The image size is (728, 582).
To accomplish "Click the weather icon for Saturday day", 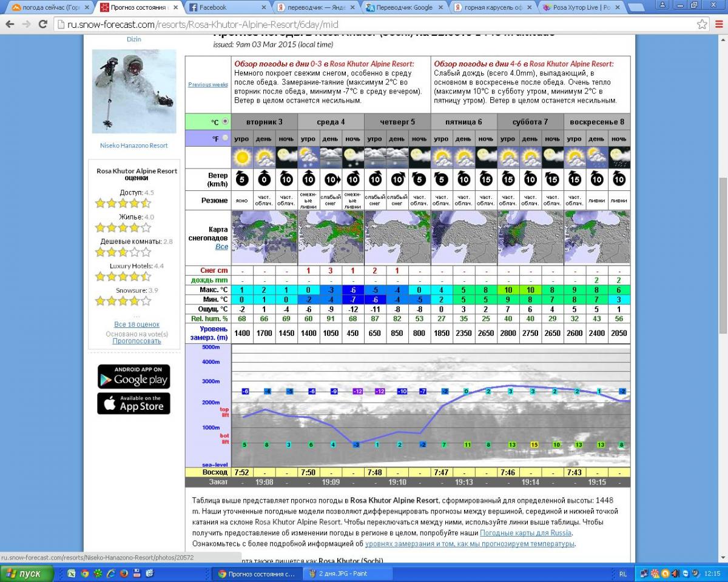I will 530,158.
